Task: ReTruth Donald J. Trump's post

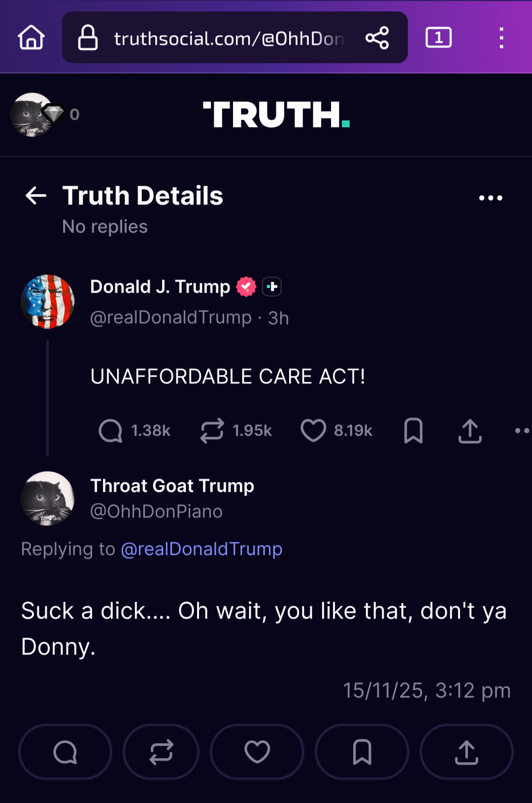Action: tap(212, 431)
